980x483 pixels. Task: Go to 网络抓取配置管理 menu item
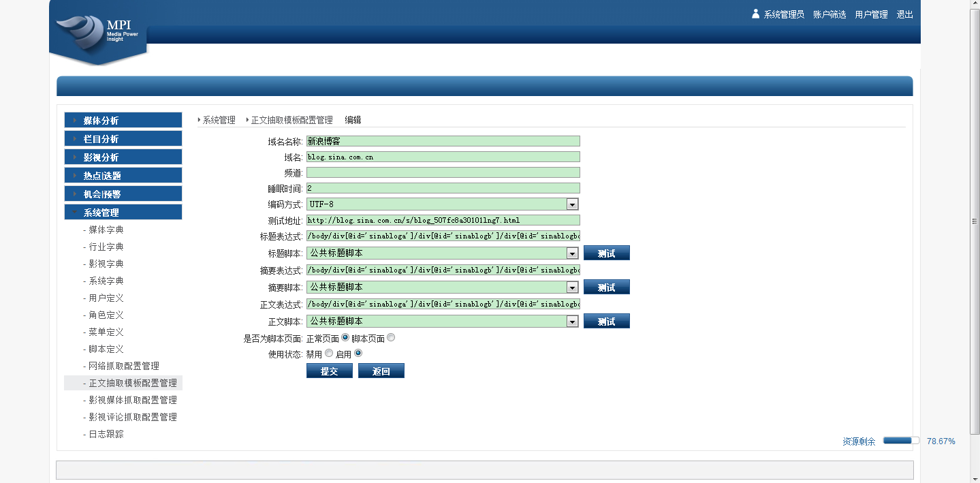(x=124, y=366)
